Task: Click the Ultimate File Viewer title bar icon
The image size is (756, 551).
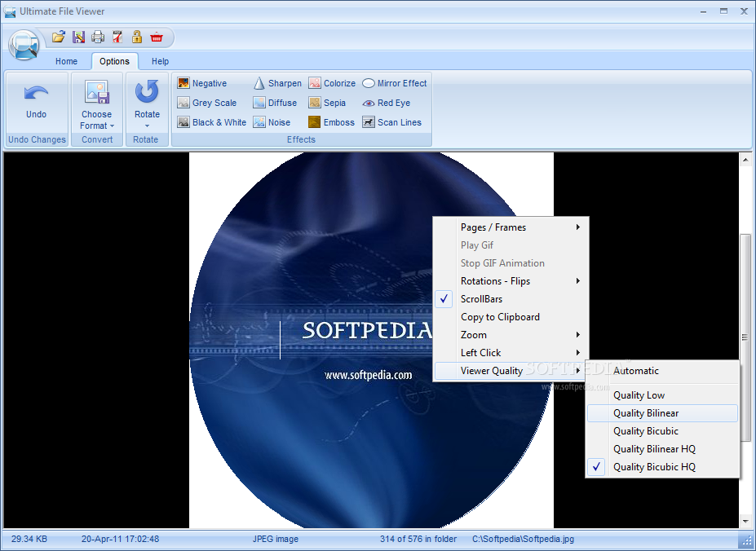Action: 10,11
